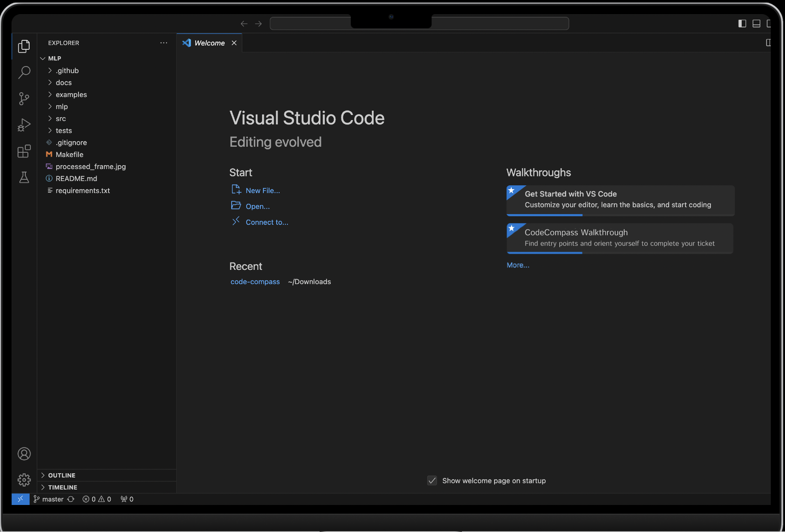Click the Accounts icon
The width and height of the screenshot is (785, 532).
pos(24,453)
